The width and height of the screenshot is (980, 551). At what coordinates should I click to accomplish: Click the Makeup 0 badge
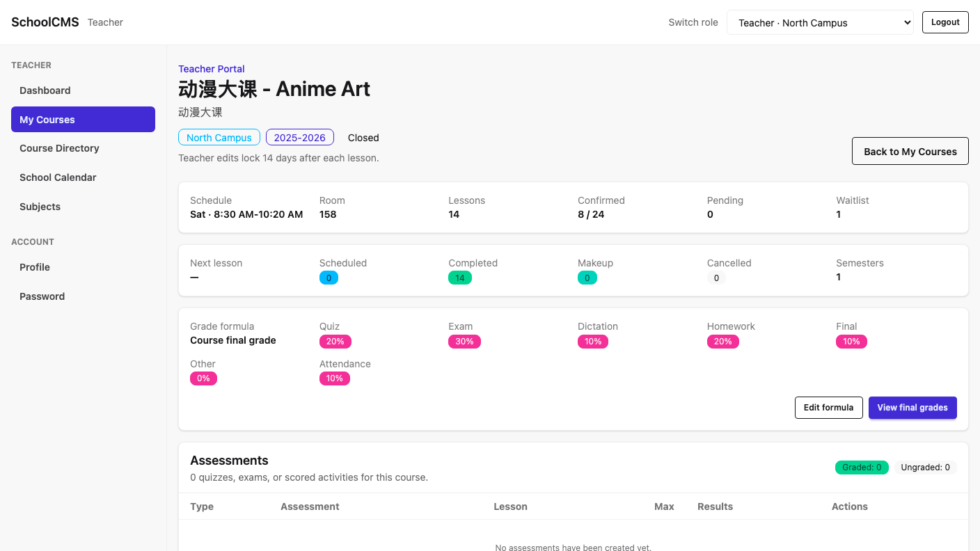coord(587,278)
